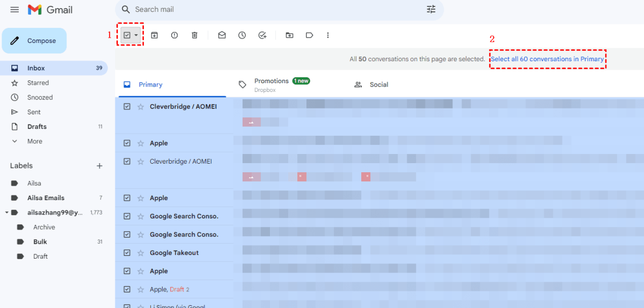Switch to the Social tab
The height and width of the screenshot is (308, 644).
(400, 85)
